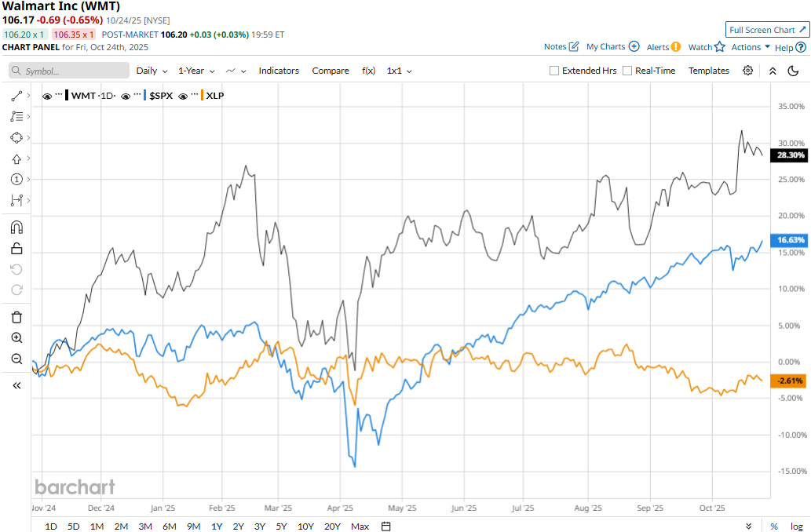This screenshot has width=811, height=532.
Task: Enable Extended Hrs checkbox
Action: pyautogui.click(x=554, y=71)
